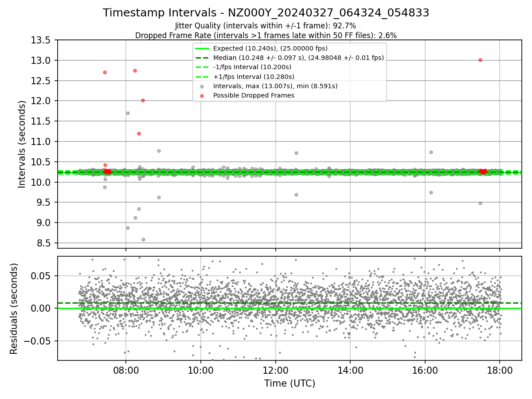
Task: Click the "10.5" y-axis tick label
Action: pos(41,162)
